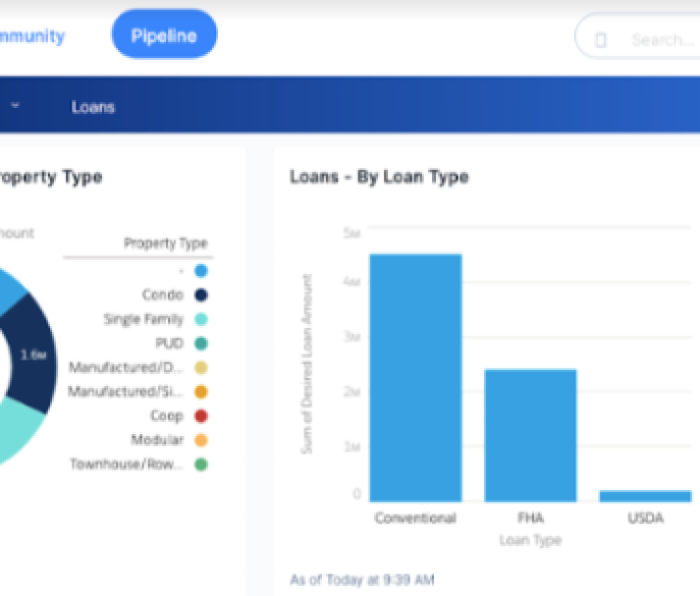
Task: Expand the navigation dropdown chevron
Action: [x=16, y=106]
